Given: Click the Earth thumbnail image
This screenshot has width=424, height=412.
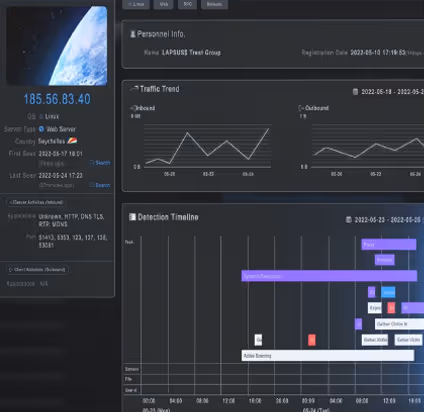Looking at the screenshot, I should click(x=57, y=46).
